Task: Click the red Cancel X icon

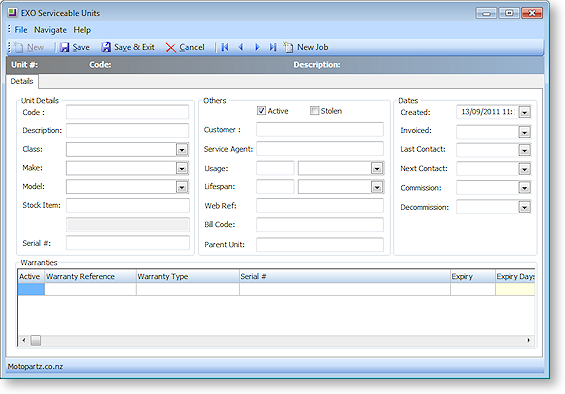Action: [x=170, y=48]
